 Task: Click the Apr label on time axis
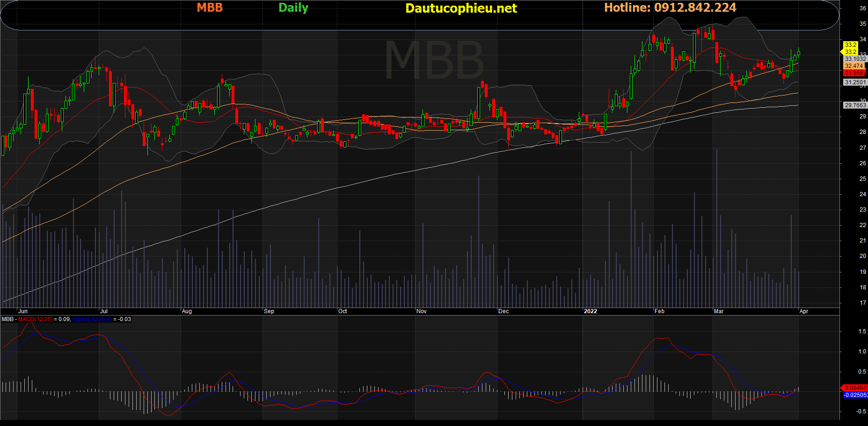pyautogui.click(x=804, y=311)
